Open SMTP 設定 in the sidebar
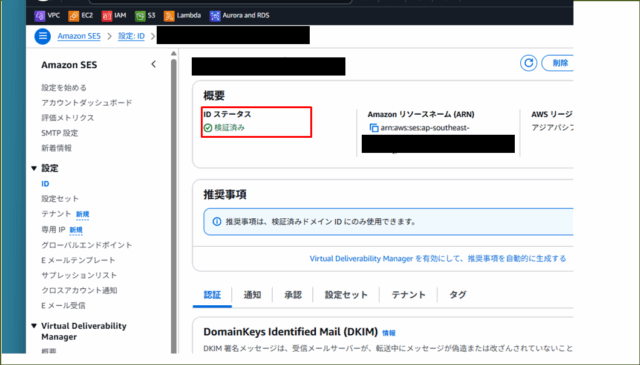Screen dimensions: 640x365 (x=60, y=133)
